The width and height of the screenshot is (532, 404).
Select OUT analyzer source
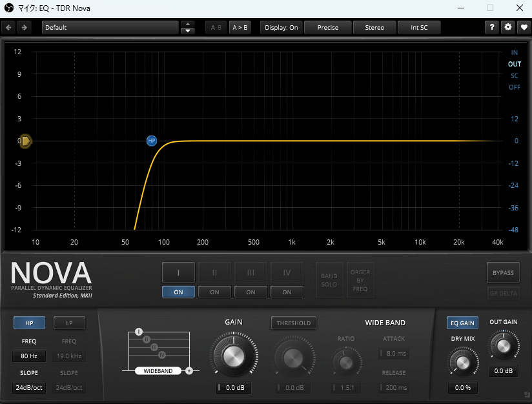pyautogui.click(x=515, y=64)
